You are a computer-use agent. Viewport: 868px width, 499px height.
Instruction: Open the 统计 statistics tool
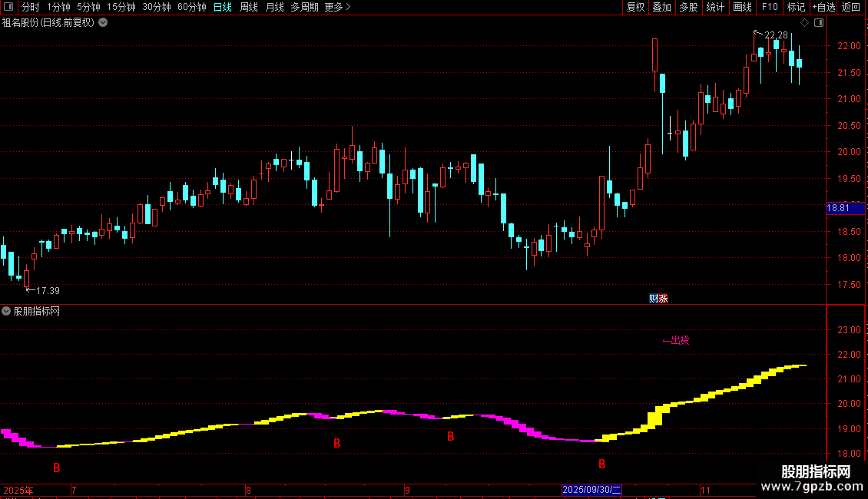click(x=715, y=7)
